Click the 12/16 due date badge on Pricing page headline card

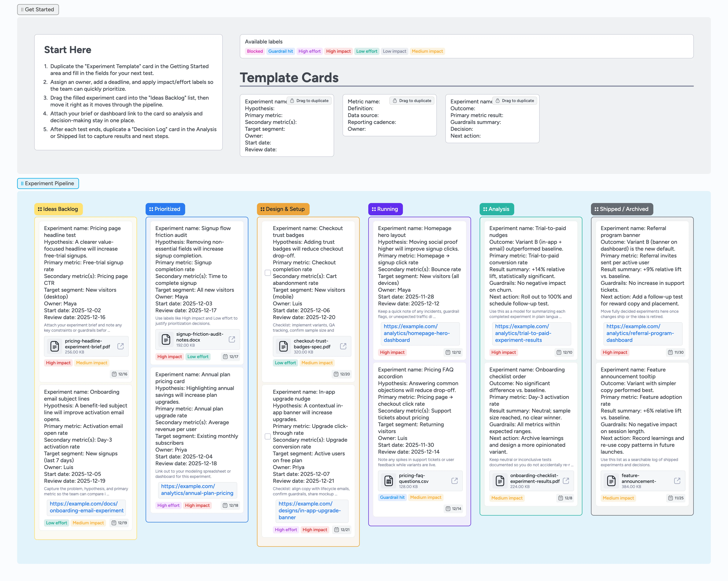point(119,374)
